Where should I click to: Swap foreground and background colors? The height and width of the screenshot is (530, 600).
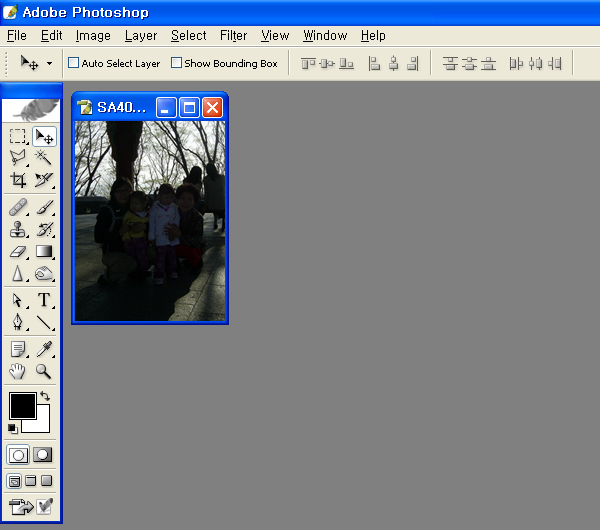45,396
